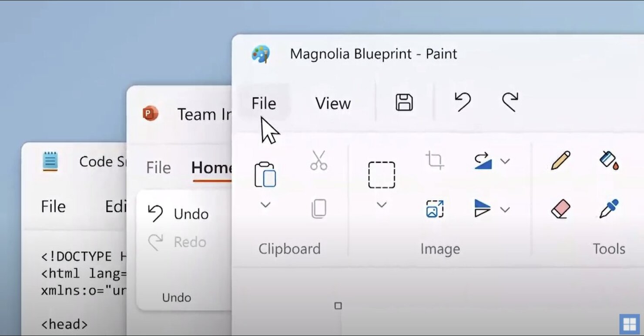This screenshot has width=644, height=336.
Task: Open the View menu in Paint
Action: [x=333, y=103]
